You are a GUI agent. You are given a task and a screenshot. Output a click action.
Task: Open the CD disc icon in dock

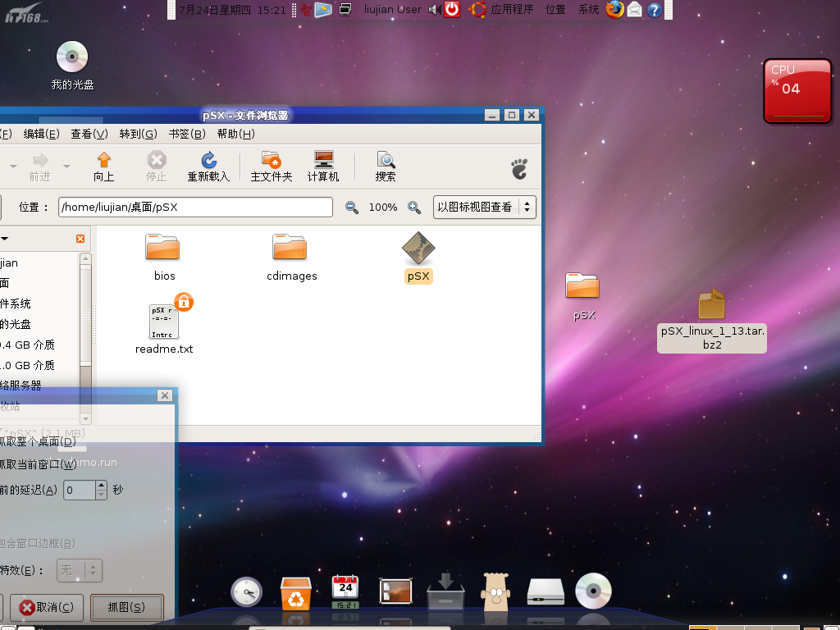coord(593,591)
